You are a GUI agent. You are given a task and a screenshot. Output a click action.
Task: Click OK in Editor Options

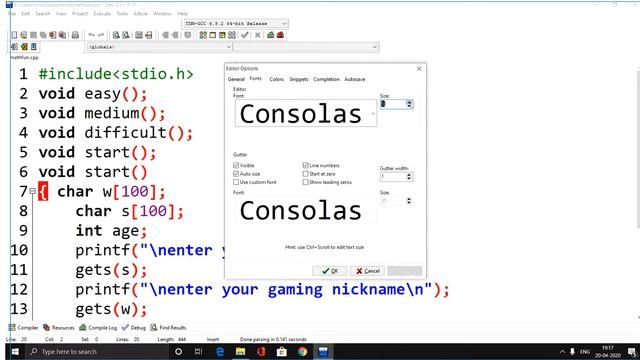tap(329, 271)
